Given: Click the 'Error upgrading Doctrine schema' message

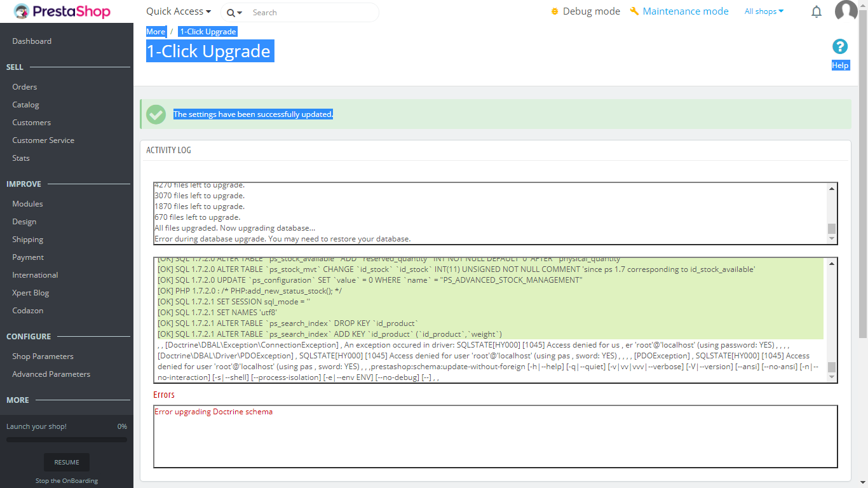Looking at the screenshot, I should (x=214, y=412).
